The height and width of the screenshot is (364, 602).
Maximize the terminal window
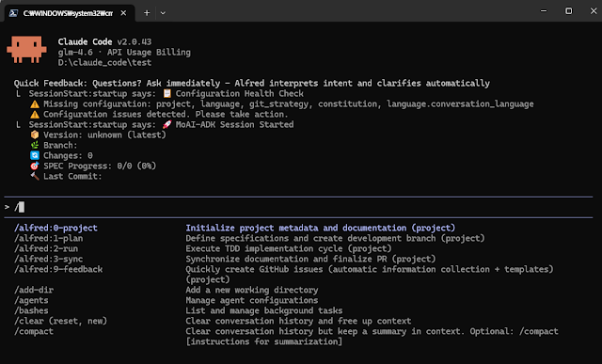(x=568, y=11)
